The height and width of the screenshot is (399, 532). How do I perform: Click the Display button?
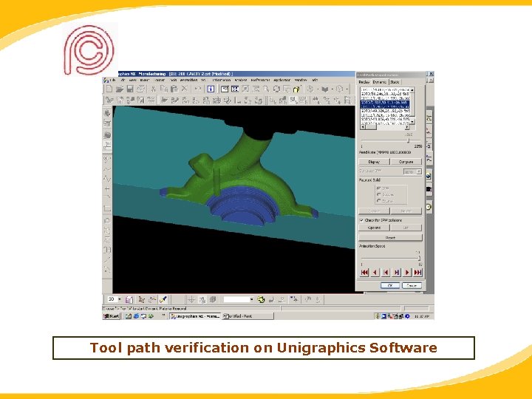click(x=374, y=162)
